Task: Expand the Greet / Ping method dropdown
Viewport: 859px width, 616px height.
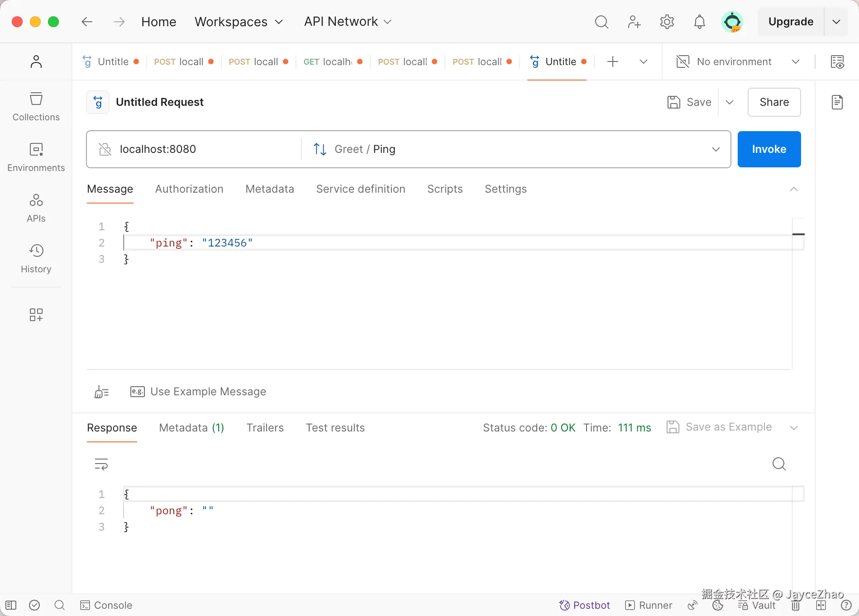Action: (716, 149)
